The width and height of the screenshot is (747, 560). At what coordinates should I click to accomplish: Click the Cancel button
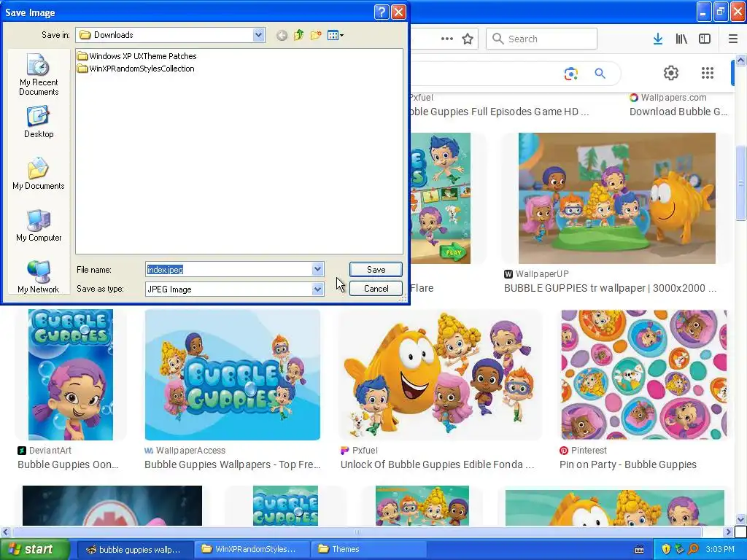(x=376, y=289)
